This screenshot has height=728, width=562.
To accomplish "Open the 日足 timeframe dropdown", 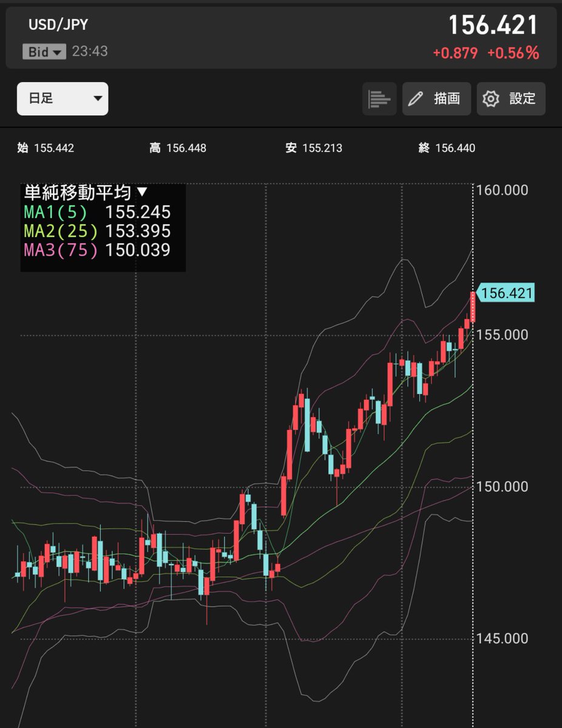I will click(63, 98).
